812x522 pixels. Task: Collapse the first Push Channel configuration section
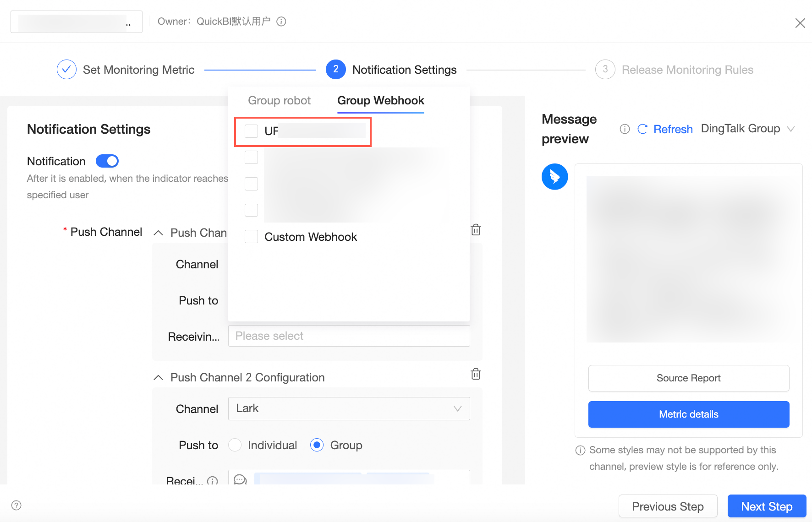(158, 233)
